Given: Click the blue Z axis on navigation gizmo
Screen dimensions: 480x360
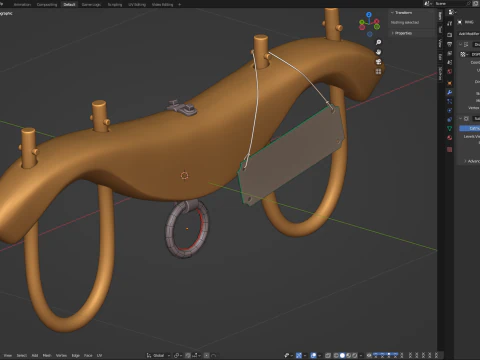Looking at the screenshot, I should [369, 15].
